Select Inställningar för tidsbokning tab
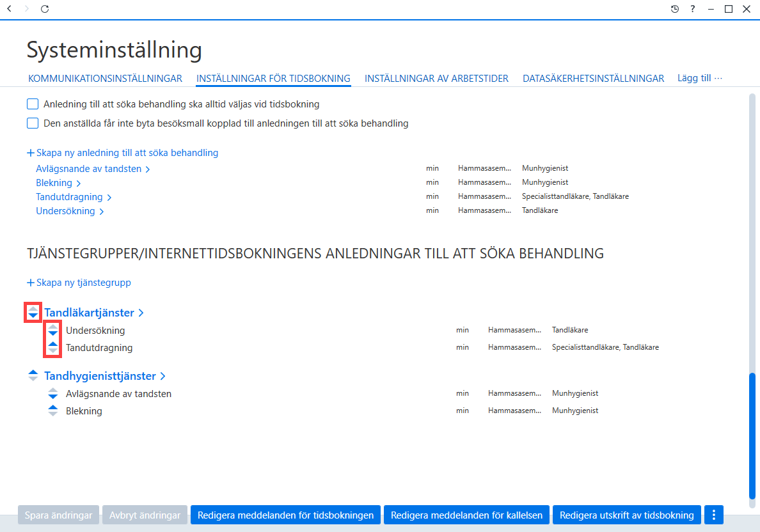Viewport: 760px width, 532px height. click(273, 79)
